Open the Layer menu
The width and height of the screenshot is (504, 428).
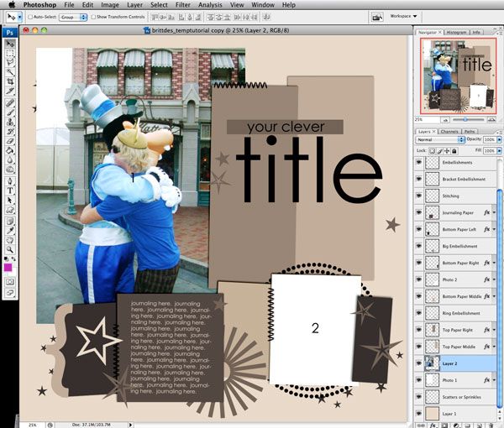[x=134, y=5]
